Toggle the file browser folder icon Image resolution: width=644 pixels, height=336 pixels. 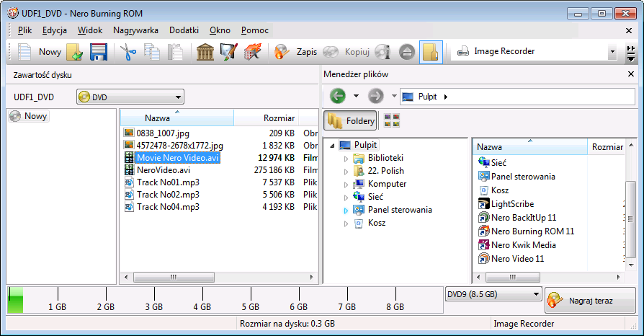(431, 52)
